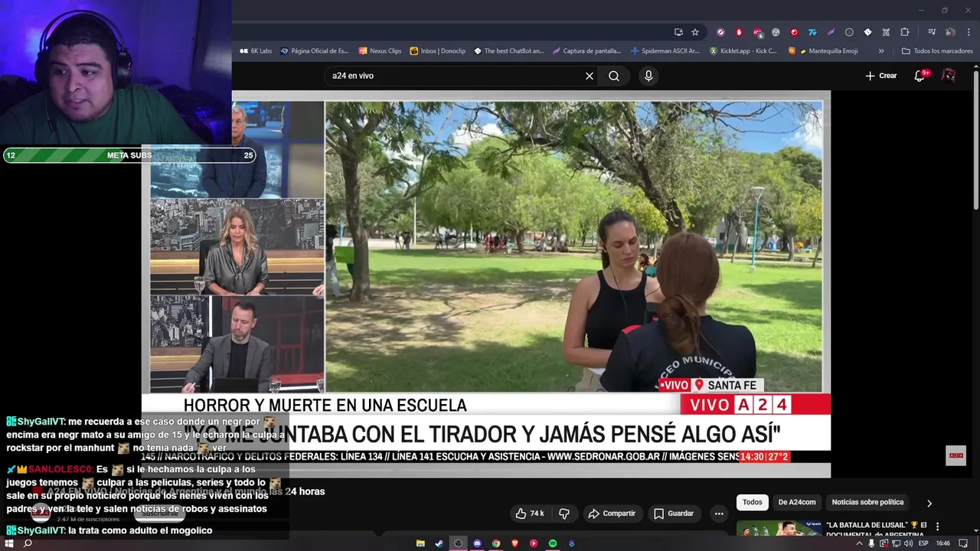Viewport: 980px width, 551px height.
Task: Open the blue 7TV extension icon
Action: coord(812,32)
